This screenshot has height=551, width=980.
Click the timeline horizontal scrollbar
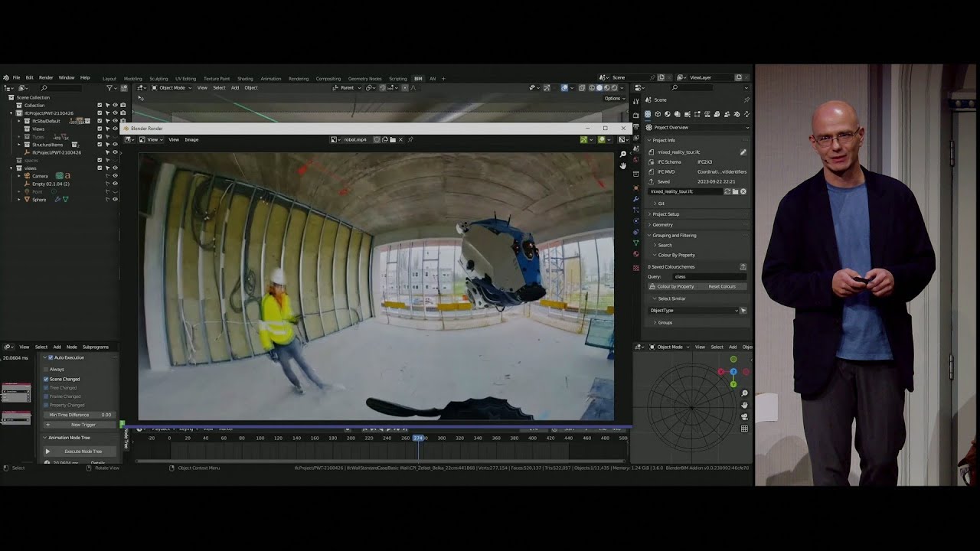coord(381,461)
